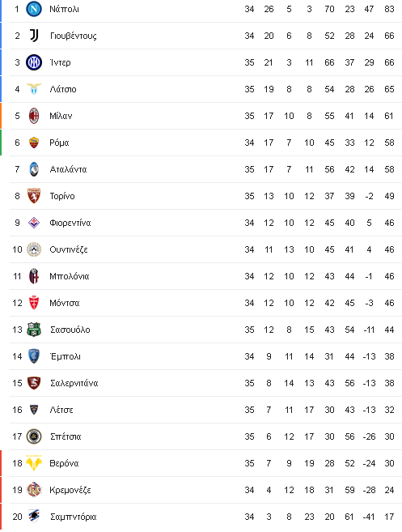Click the Fiorentina purple emblem
The width and height of the screenshot is (402, 532).
34,223
